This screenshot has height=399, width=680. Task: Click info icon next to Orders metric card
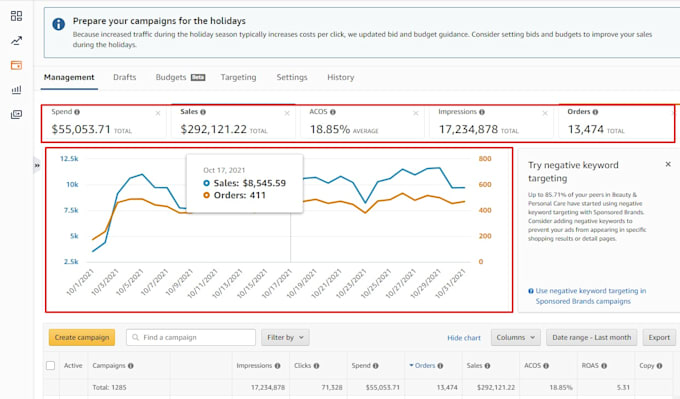pyautogui.click(x=595, y=112)
